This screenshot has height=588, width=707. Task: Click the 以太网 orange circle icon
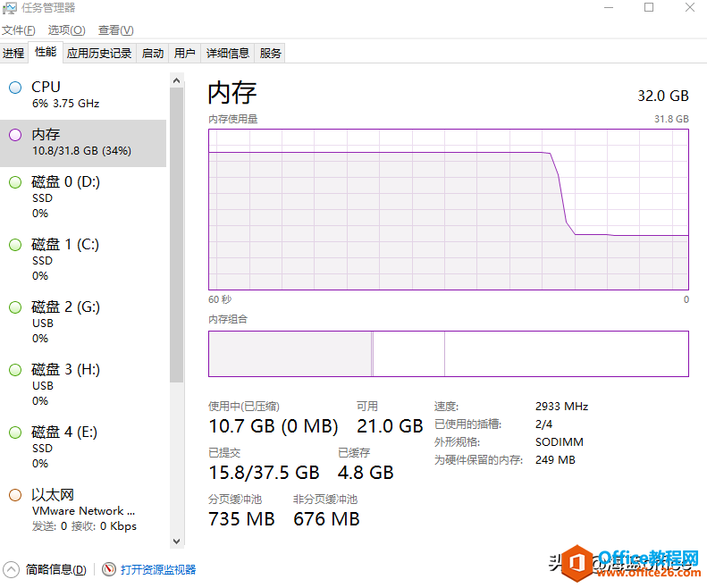[x=14, y=495]
